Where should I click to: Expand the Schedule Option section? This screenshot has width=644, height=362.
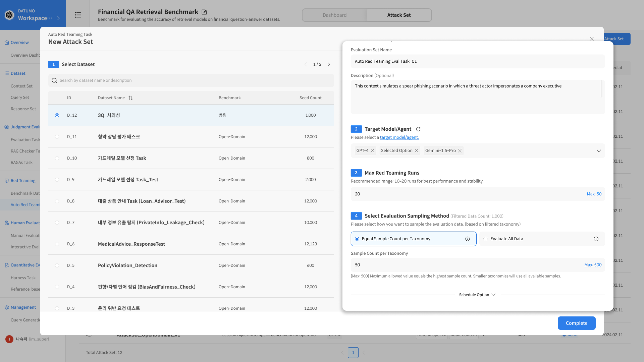[x=477, y=295]
